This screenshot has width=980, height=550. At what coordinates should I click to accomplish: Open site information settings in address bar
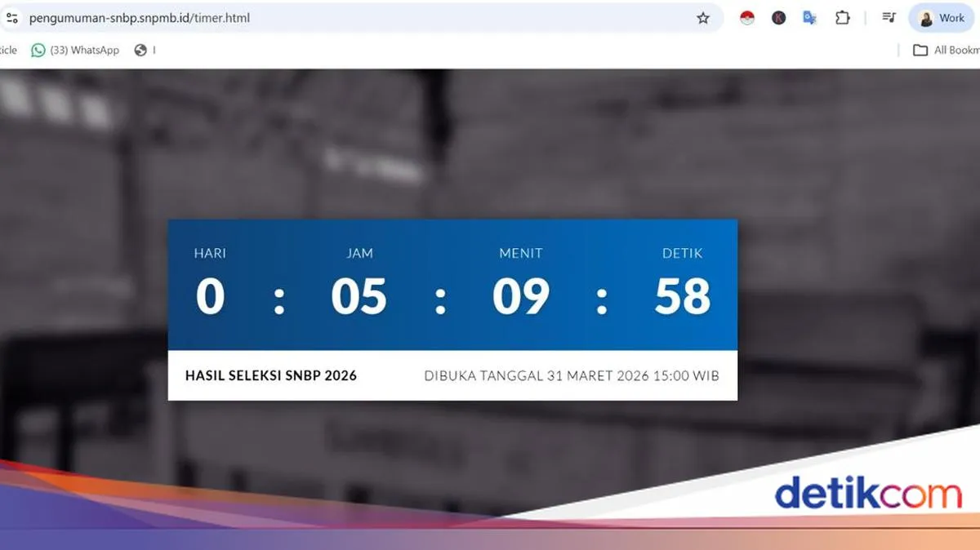[12, 17]
